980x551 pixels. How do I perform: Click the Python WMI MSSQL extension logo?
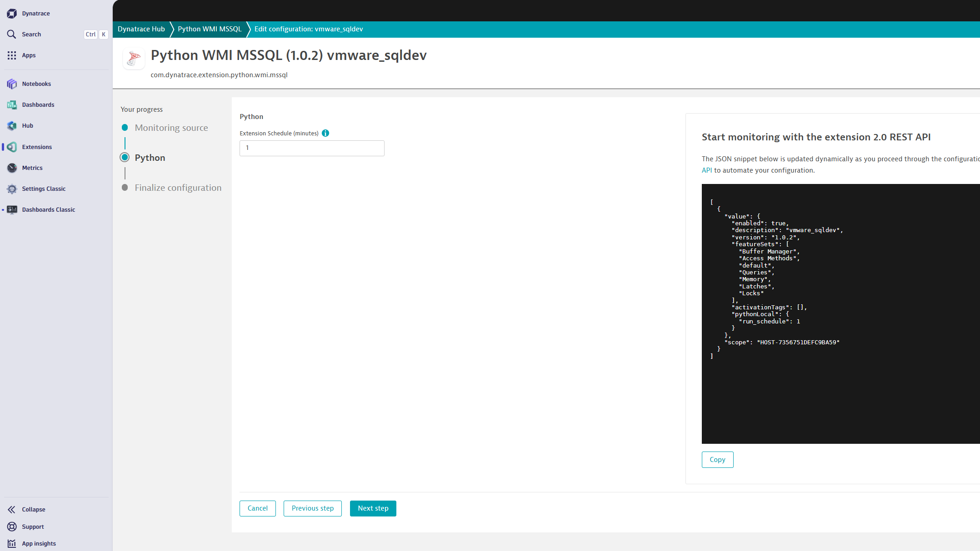[134, 59]
